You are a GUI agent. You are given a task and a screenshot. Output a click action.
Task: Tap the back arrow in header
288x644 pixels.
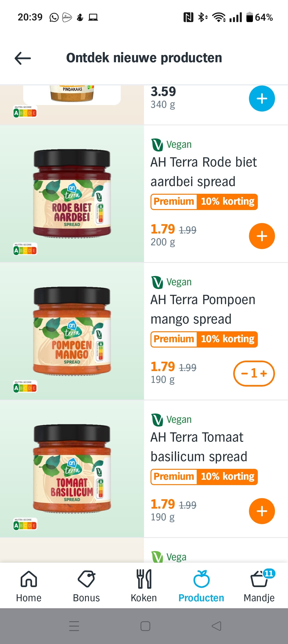tap(23, 58)
